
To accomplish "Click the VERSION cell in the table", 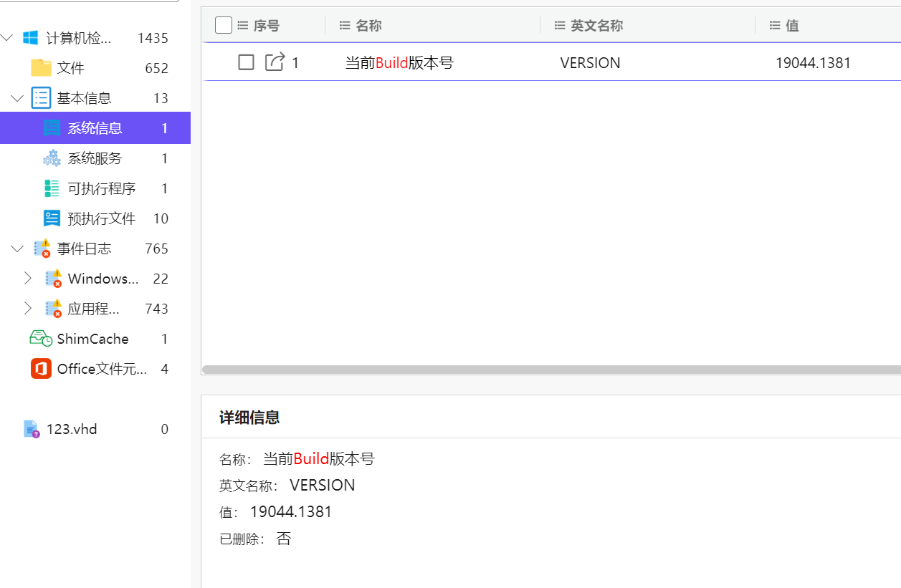I will point(591,63).
